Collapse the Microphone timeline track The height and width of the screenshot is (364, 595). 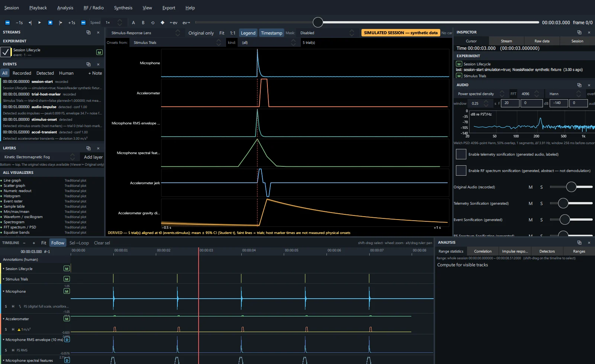click(x=4, y=292)
